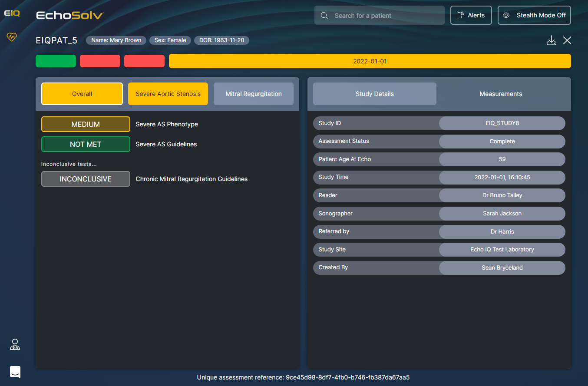
Task: Open the clinician profile icon
Action: [x=15, y=345]
